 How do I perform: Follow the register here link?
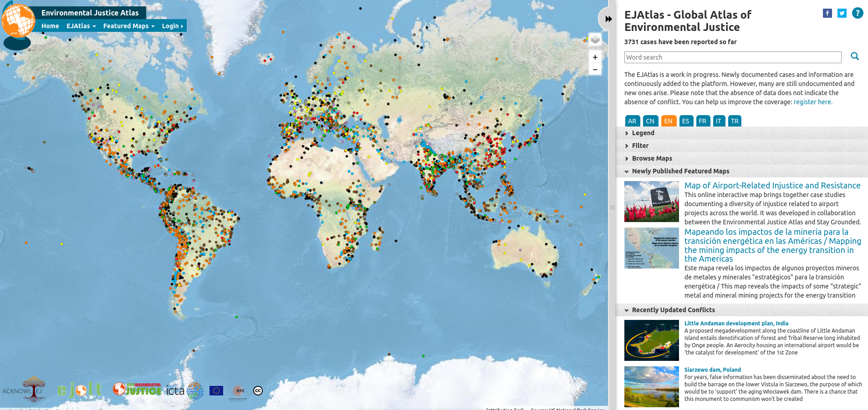[x=813, y=102]
